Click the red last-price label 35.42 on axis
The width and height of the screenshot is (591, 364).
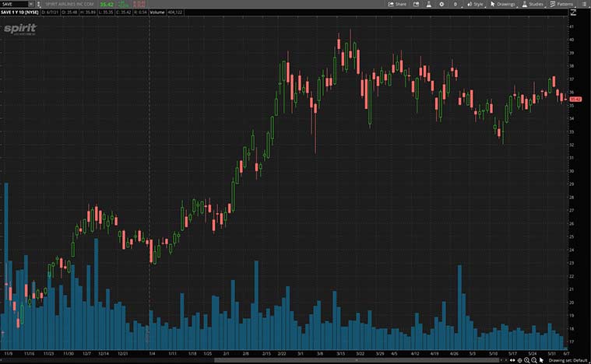[576, 100]
